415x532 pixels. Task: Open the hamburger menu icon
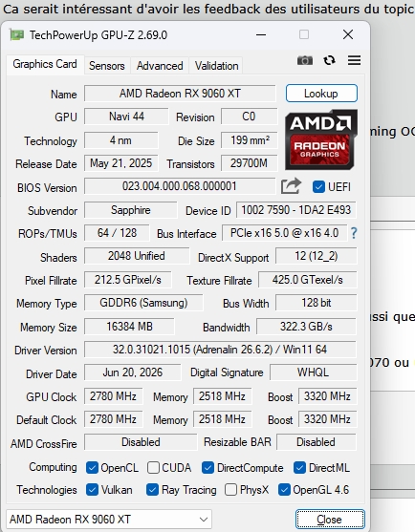point(354,60)
